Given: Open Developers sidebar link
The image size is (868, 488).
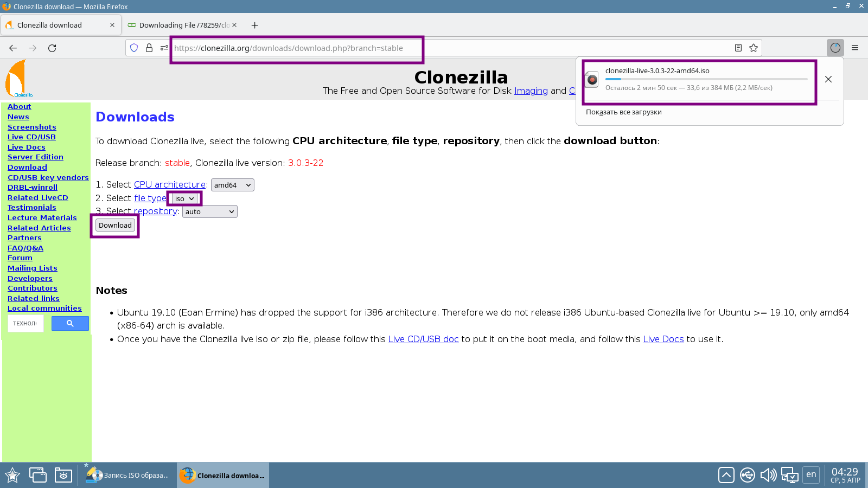Looking at the screenshot, I should tap(30, 279).
